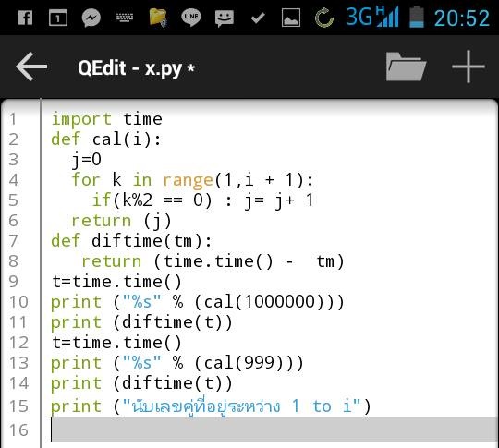This screenshot has width=499, height=448.
Task: Tap the plus icon to create new file
Action: (469, 67)
